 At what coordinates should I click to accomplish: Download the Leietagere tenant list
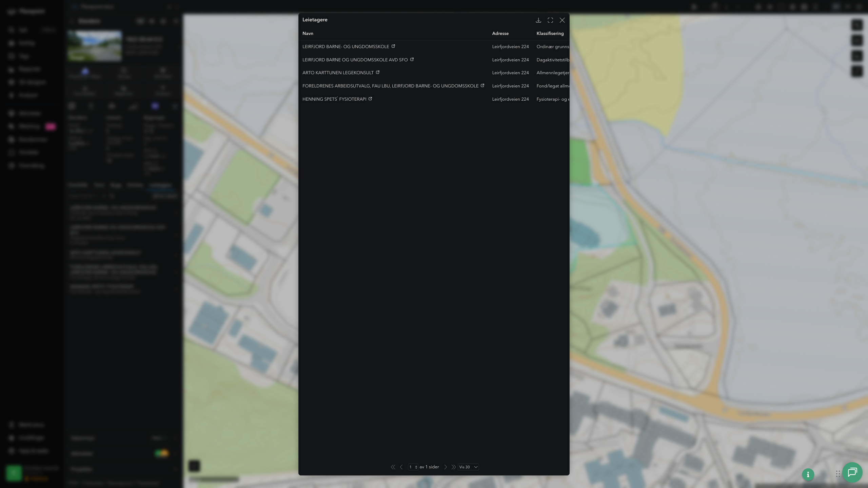pyautogui.click(x=538, y=20)
